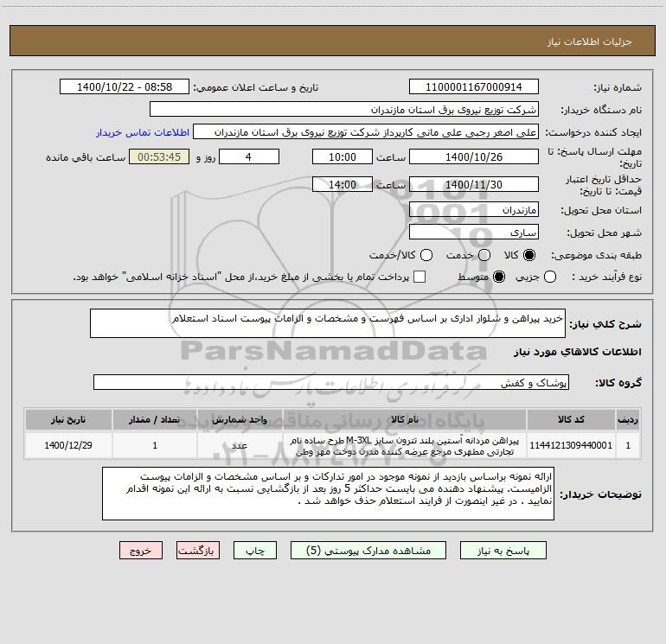Click the need date cell 1400/12/29
This screenshot has height=644, width=666.
(x=68, y=445)
